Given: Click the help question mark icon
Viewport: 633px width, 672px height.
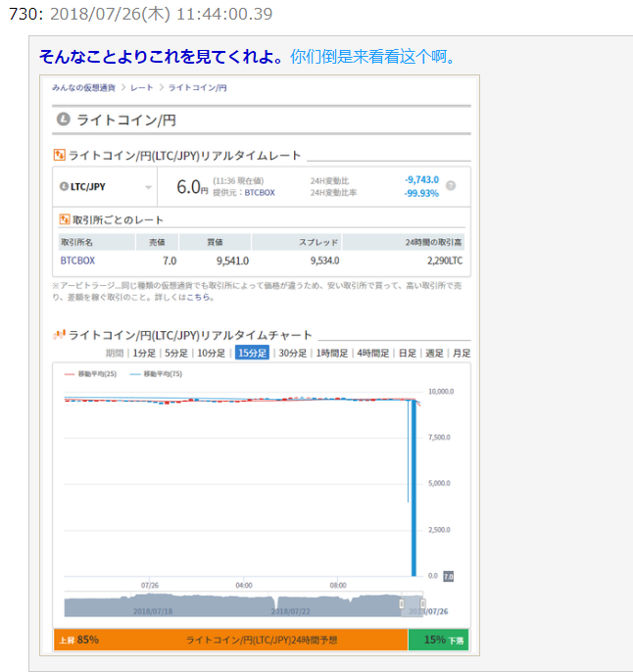Looking at the screenshot, I should click(x=451, y=185).
